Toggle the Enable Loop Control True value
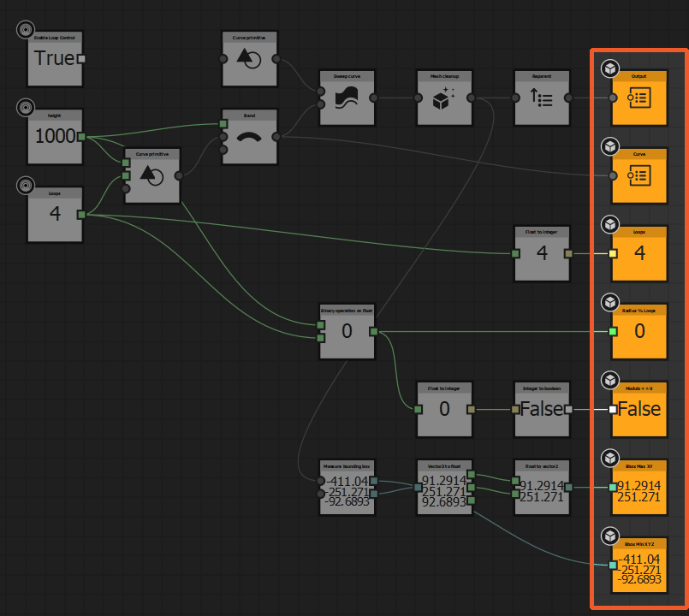This screenshot has width=689, height=616. [x=54, y=58]
